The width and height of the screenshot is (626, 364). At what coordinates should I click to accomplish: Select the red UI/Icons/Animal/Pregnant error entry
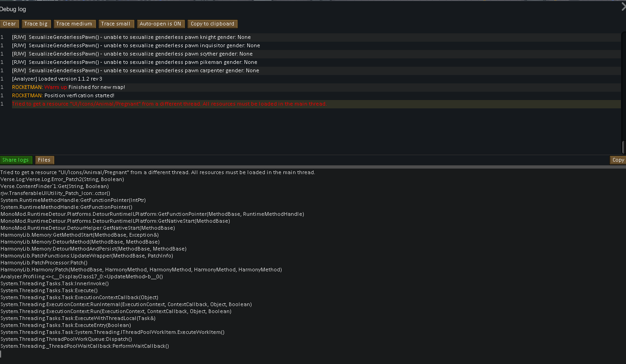pos(310,104)
